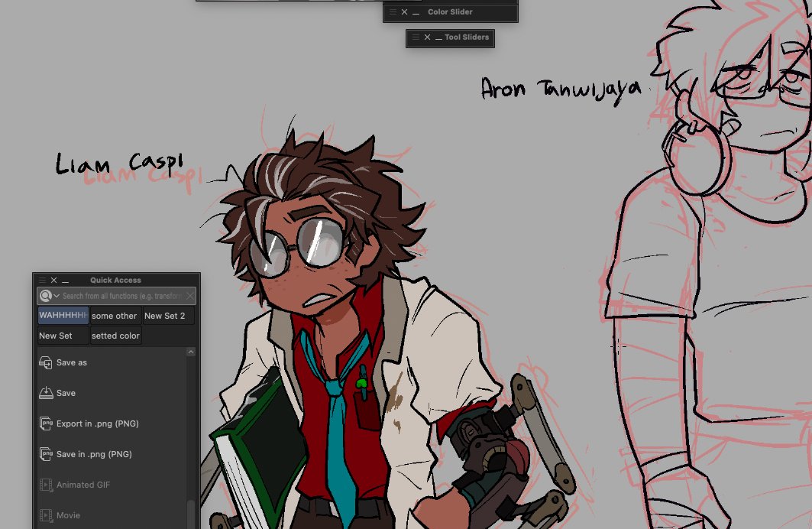
Task: Choose Export in .png (PNG) label
Action: [97, 424]
